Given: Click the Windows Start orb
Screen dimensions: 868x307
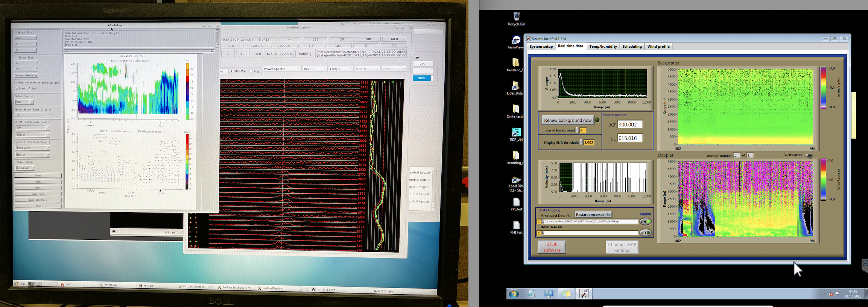Looking at the screenshot, I should pyautogui.click(x=514, y=294).
